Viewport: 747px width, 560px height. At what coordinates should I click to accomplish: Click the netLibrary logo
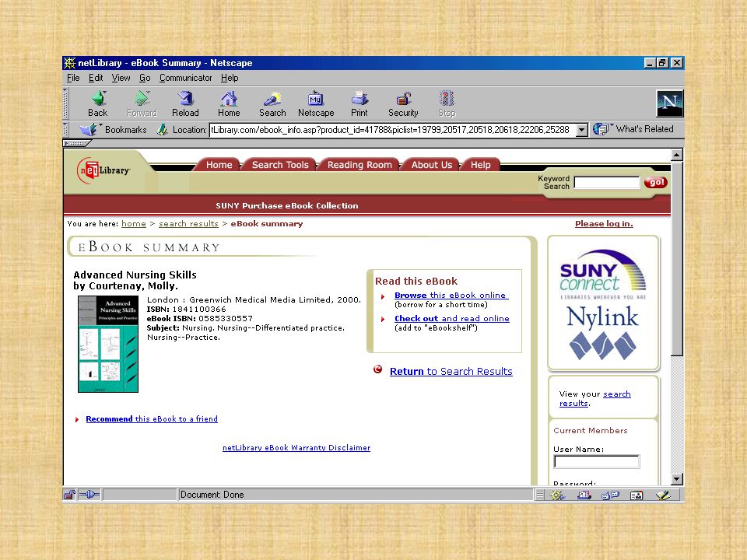pos(103,170)
